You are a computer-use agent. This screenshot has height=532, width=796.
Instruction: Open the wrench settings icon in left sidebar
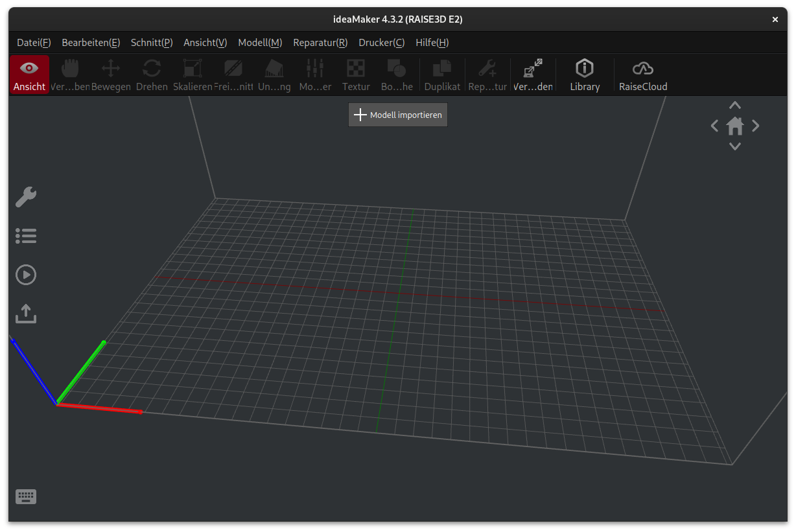(26, 197)
